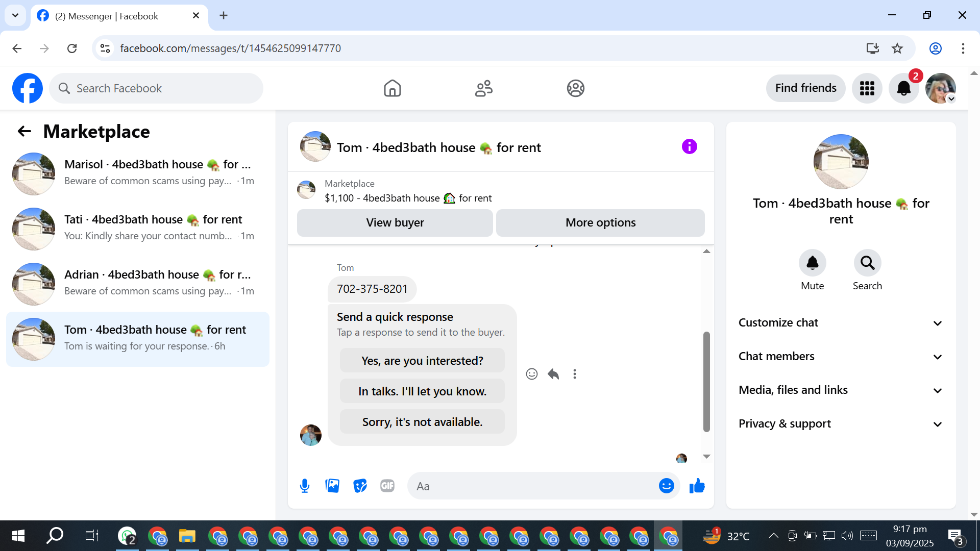980x551 pixels.
Task: Expand the Chat members section
Action: point(841,357)
